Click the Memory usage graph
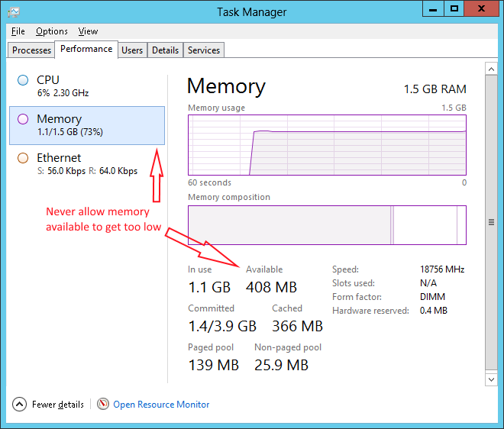The width and height of the screenshot is (504, 429). click(327, 146)
